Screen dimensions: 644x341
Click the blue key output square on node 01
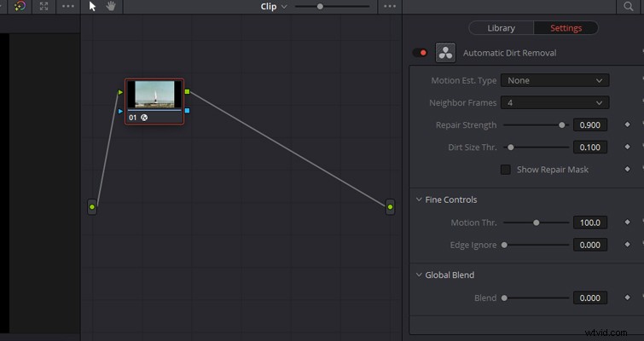tap(188, 110)
